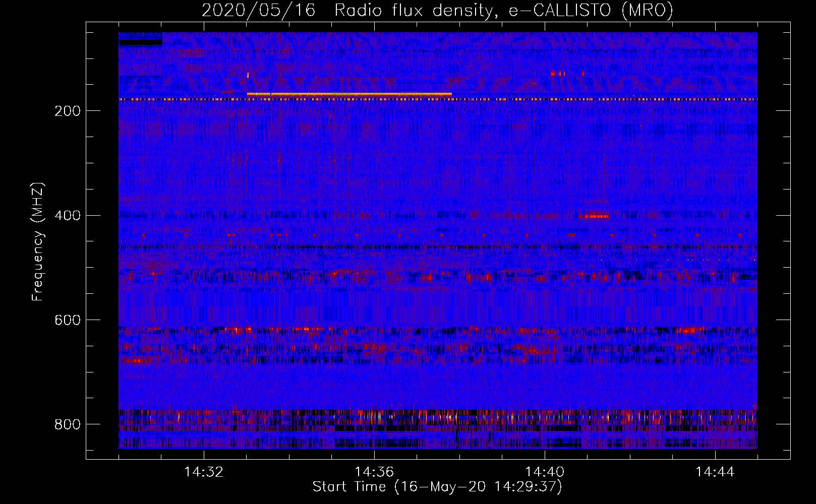Click the 200 frequency tick label
The height and width of the screenshot is (504, 816).
coord(68,111)
